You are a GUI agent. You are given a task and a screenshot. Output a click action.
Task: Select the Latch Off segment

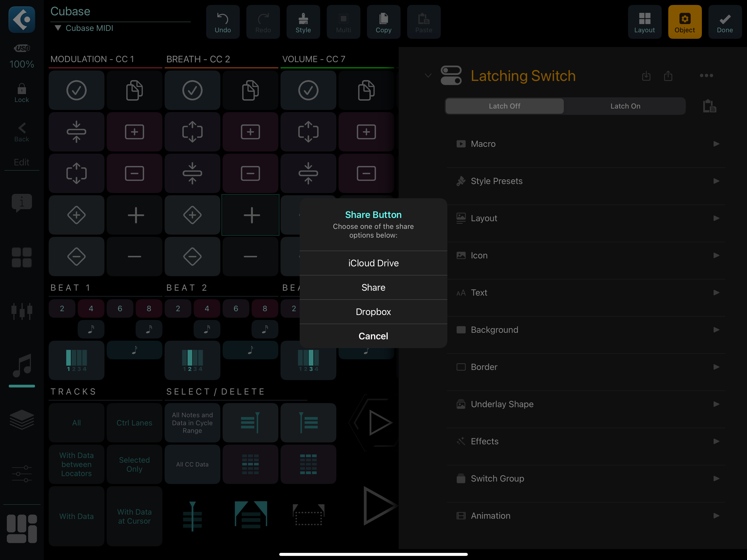tap(504, 106)
